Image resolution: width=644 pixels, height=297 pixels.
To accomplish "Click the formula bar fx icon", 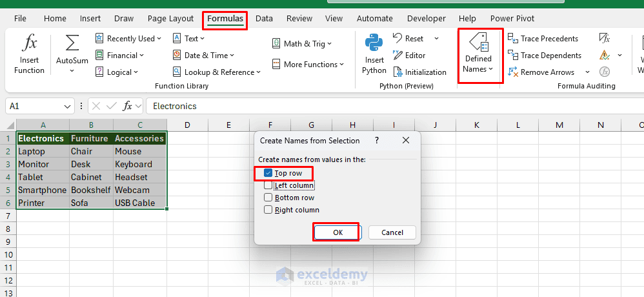I will [128, 107].
